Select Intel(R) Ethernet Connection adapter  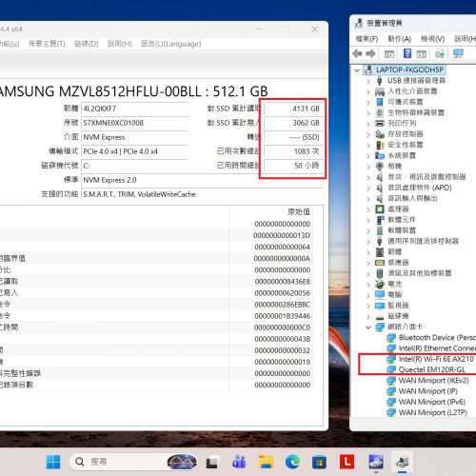point(437,348)
